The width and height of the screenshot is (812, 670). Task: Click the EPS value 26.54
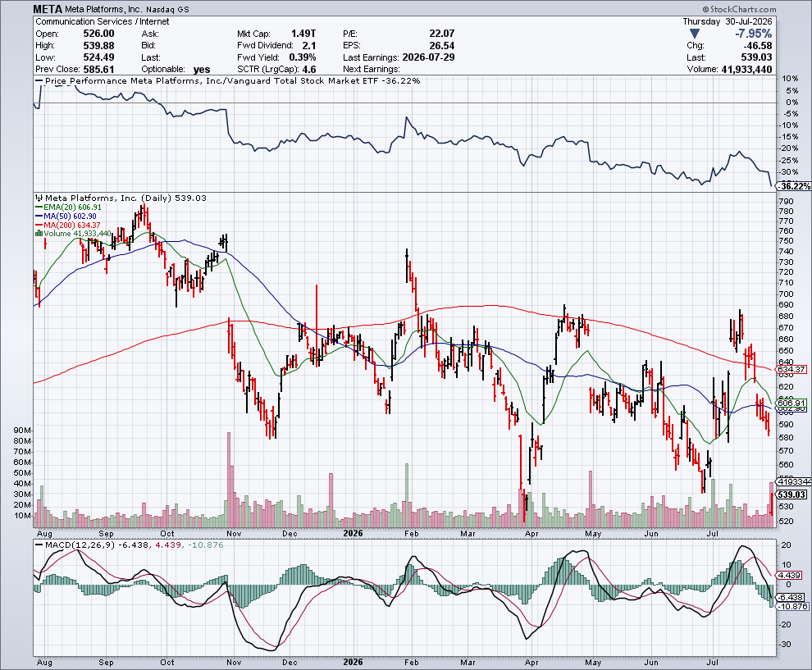pos(442,46)
